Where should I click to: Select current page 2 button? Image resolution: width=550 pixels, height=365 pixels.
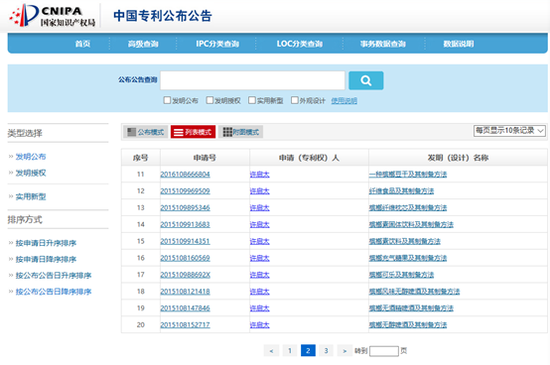click(x=308, y=350)
